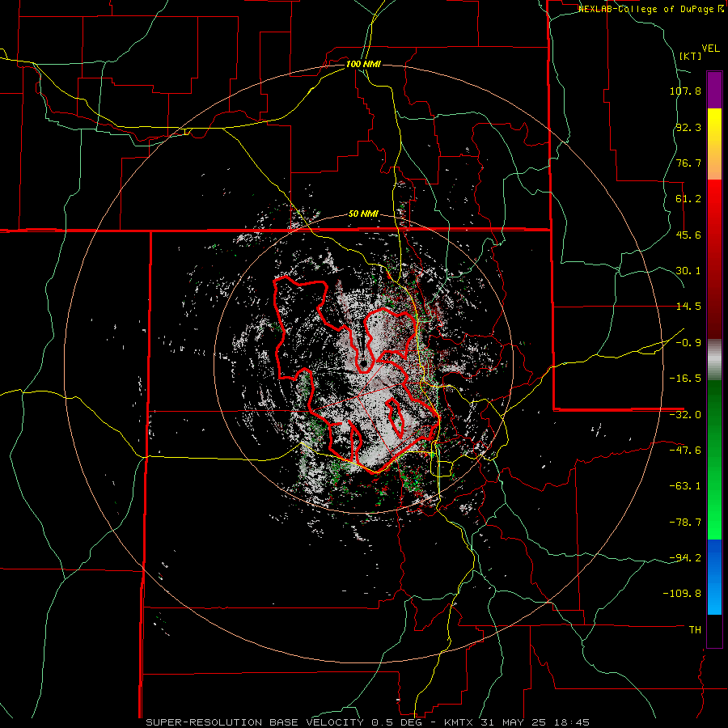Click the 30.1 value on velocity scale
Viewport: 728px width, 728px height.
tap(688, 271)
